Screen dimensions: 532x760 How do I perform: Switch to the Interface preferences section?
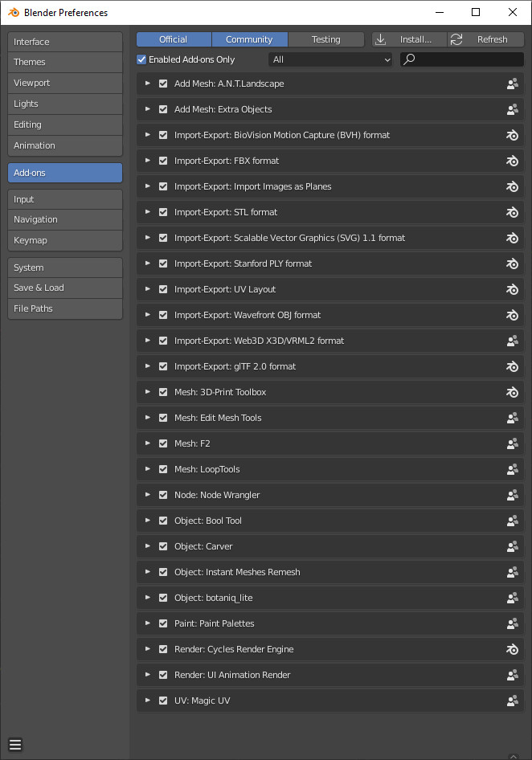tap(65, 42)
